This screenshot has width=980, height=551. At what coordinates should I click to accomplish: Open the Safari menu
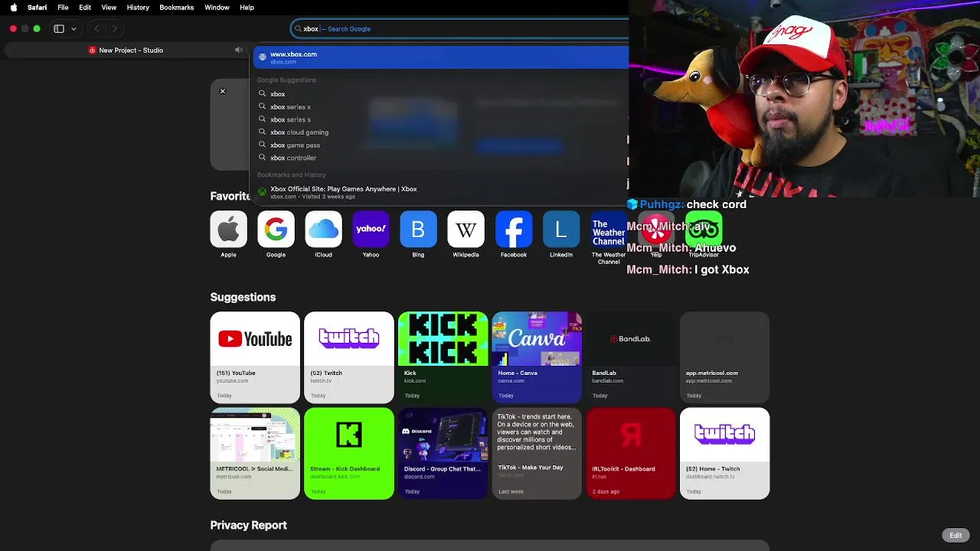37,8
